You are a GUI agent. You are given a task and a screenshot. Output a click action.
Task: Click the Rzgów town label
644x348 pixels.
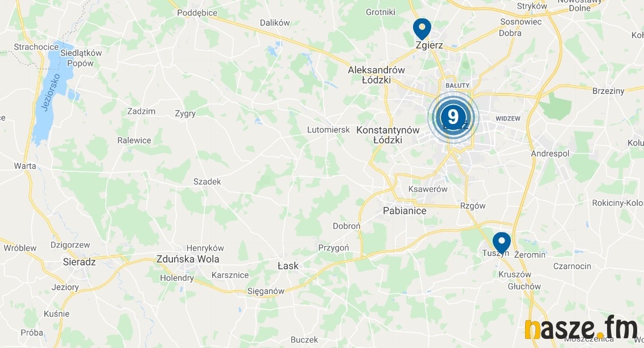click(x=473, y=206)
